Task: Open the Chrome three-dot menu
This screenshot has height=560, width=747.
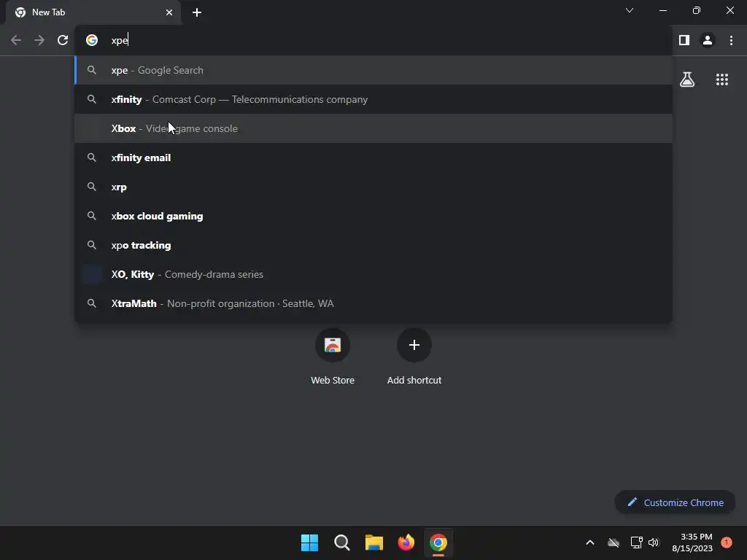Action: click(731, 41)
